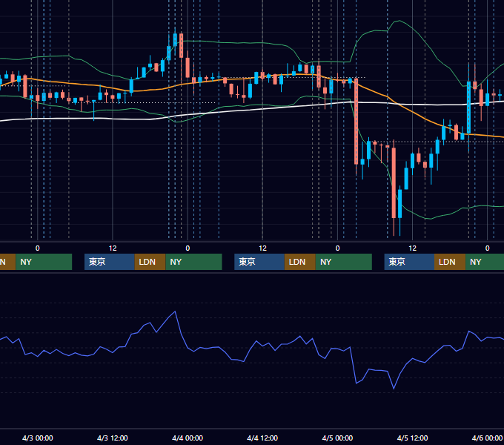The image size is (504, 445).
Task: Click the 東京 session block at 4/5 12:00
Action: point(409,262)
